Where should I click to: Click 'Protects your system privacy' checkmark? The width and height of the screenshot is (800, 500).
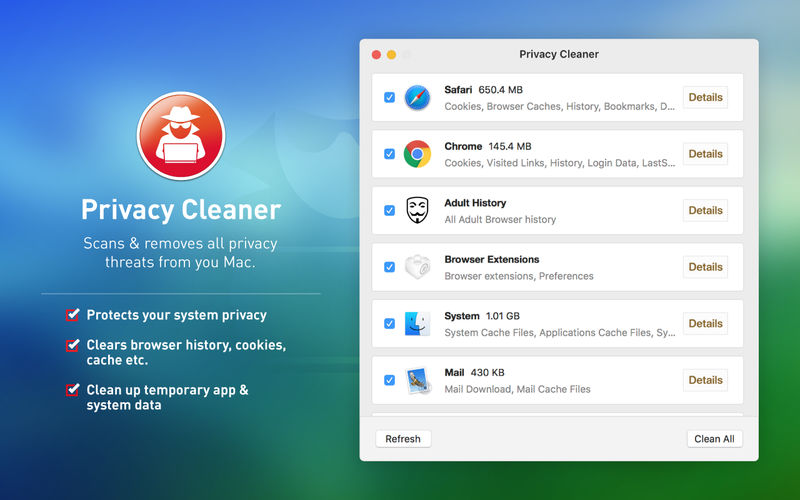point(72,314)
